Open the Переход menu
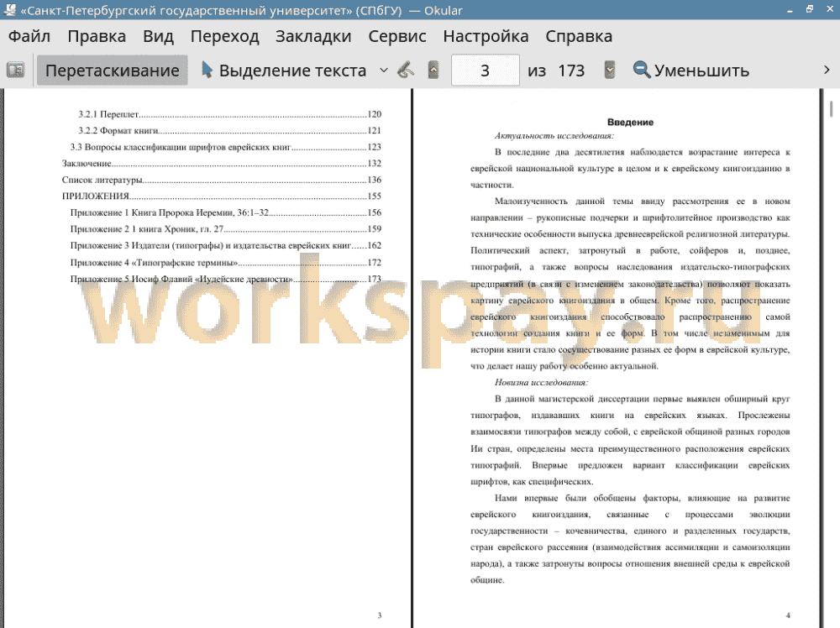This screenshot has width=840, height=628. [224, 36]
